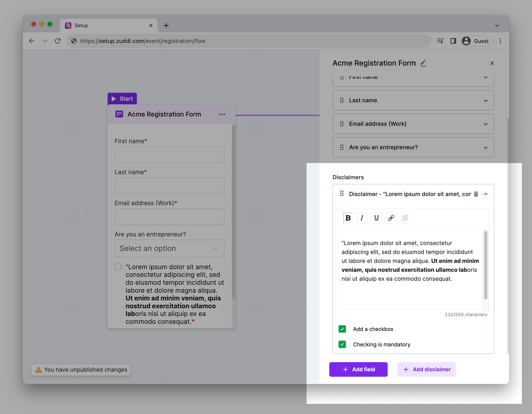Apply italic formatting to disclaimer text
532x414 pixels.
click(x=362, y=218)
